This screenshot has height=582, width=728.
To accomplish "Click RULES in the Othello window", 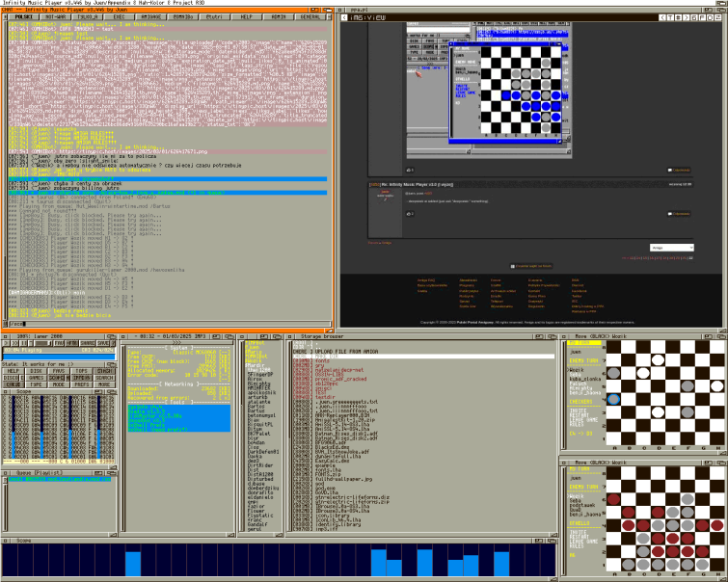I will 577,546.
